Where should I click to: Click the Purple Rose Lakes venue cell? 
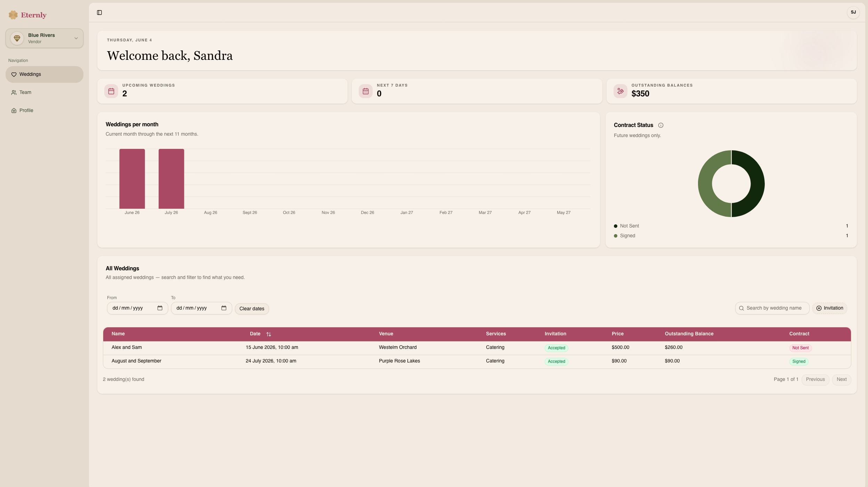point(399,361)
